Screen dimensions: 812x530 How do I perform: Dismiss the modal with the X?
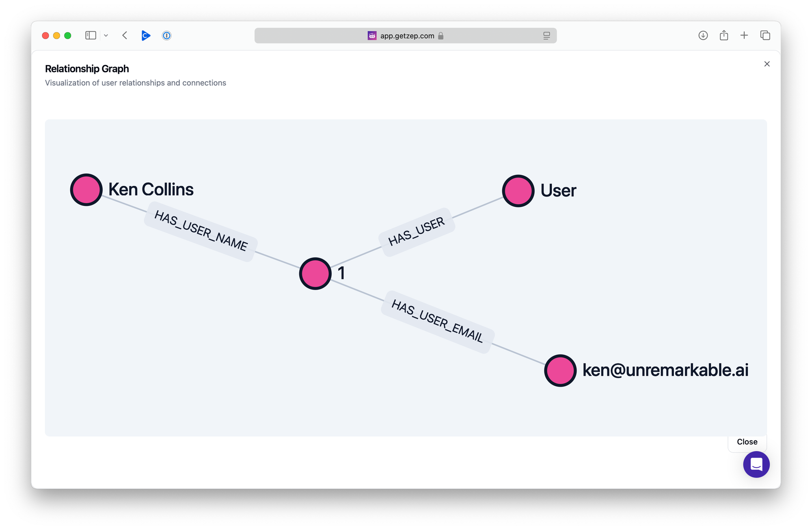pyautogui.click(x=767, y=64)
